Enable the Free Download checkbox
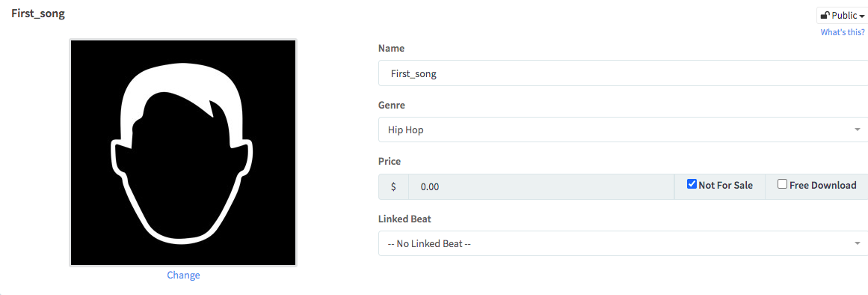The height and width of the screenshot is (295, 868). point(782,184)
